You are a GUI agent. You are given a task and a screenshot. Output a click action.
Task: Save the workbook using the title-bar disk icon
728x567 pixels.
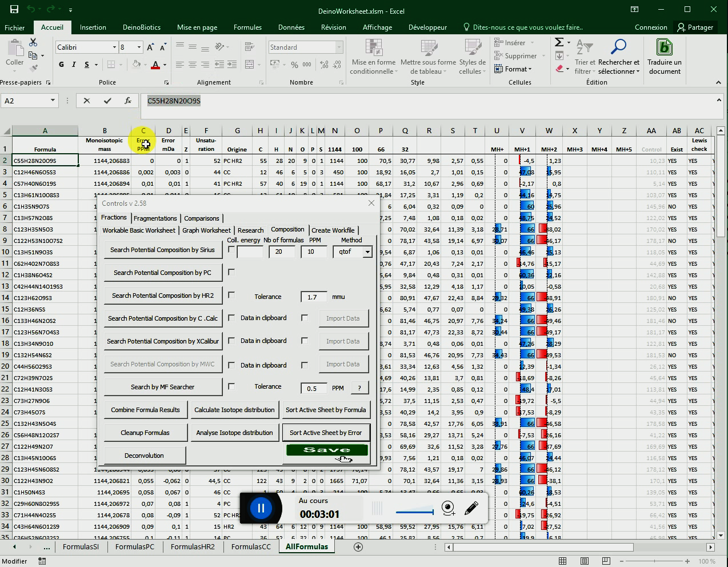(x=14, y=10)
